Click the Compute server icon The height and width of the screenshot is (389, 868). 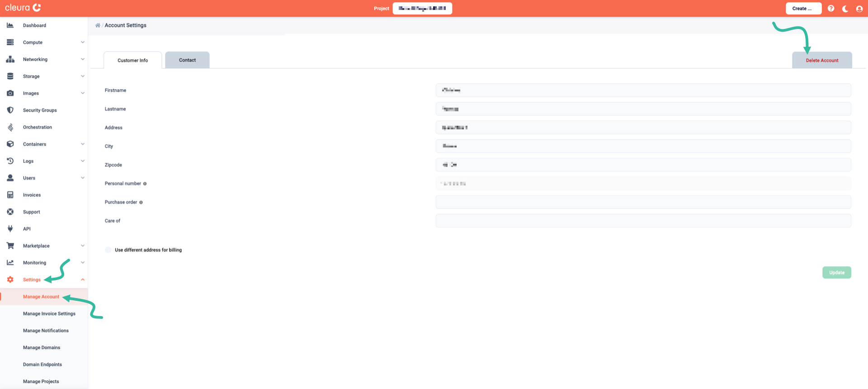point(10,42)
